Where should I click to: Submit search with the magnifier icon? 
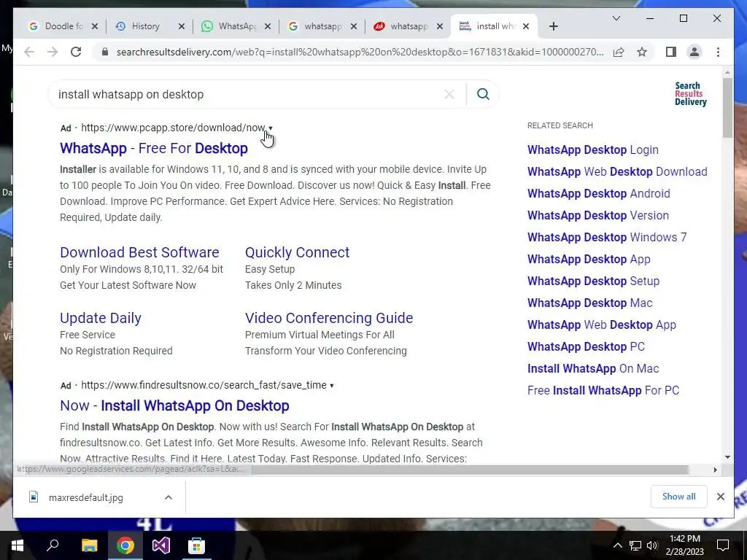point(483,94)
